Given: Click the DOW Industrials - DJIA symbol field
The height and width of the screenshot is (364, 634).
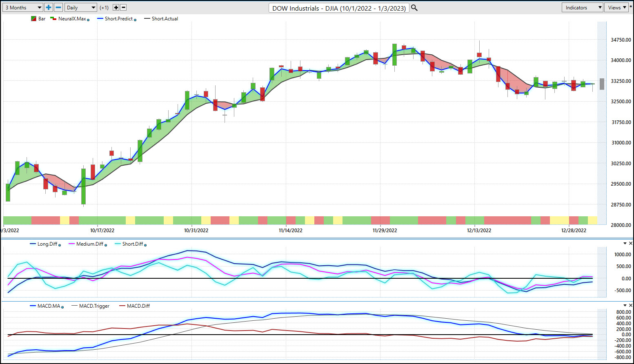Looking at the screenshot, I should (339, 8).
